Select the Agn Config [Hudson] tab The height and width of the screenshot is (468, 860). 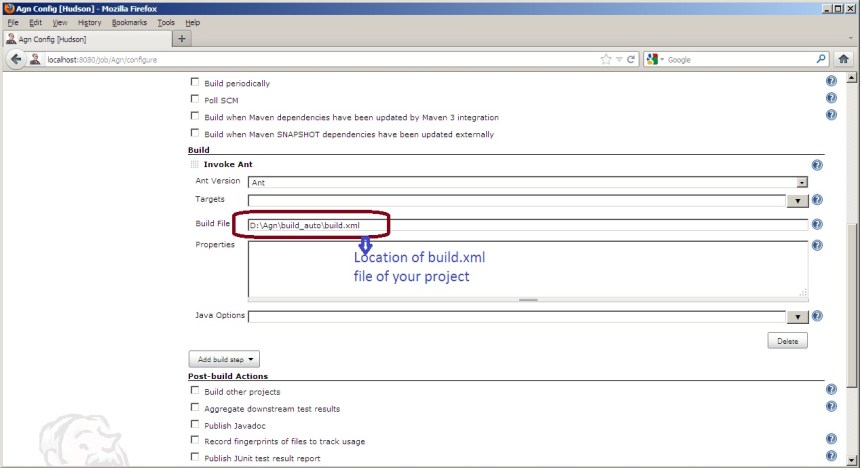[x=88, y=39]
